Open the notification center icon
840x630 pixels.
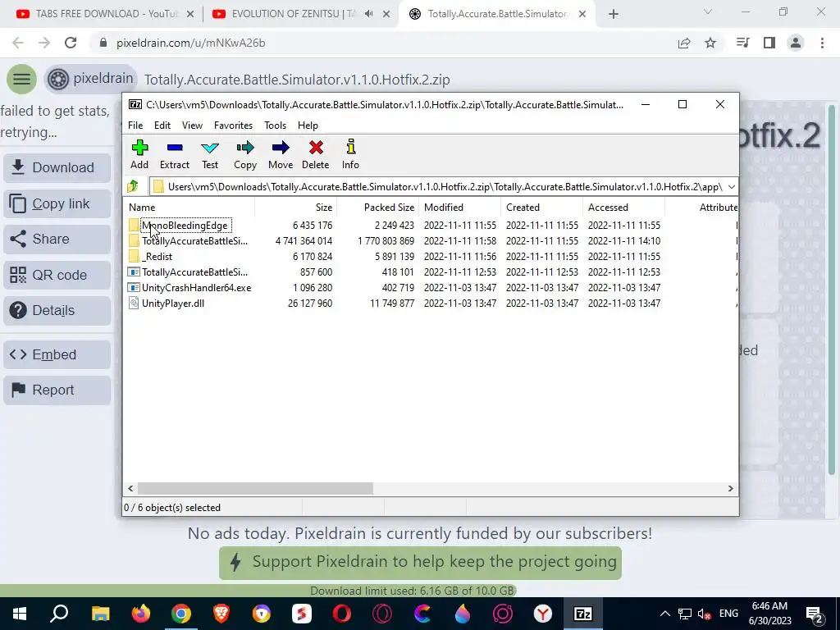coord(814,614)
